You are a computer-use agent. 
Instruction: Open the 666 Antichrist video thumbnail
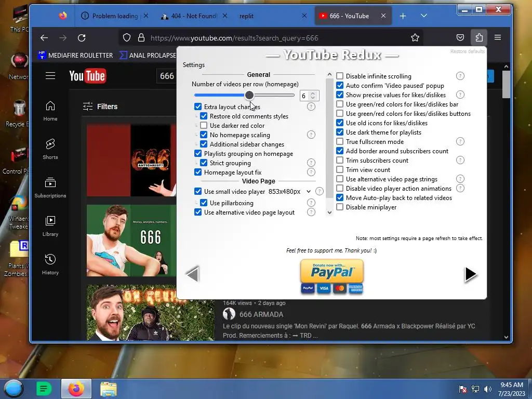coord(131,160)
